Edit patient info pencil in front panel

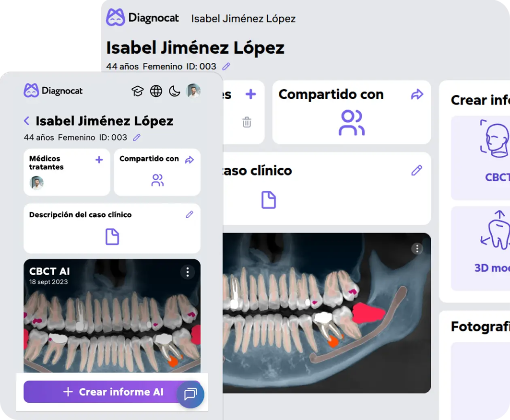coord(137,138)
